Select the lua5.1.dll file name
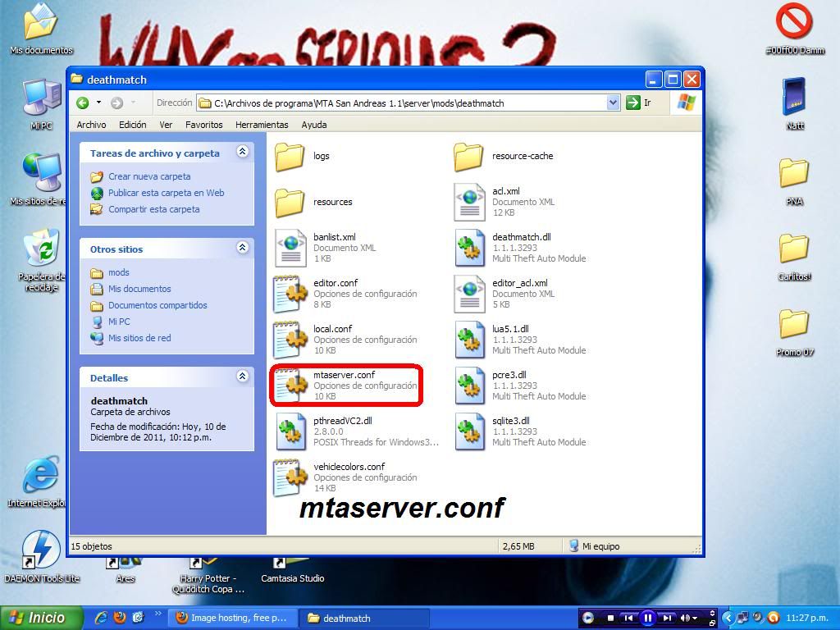The image size is (840, 630). (x=510, y=329)
